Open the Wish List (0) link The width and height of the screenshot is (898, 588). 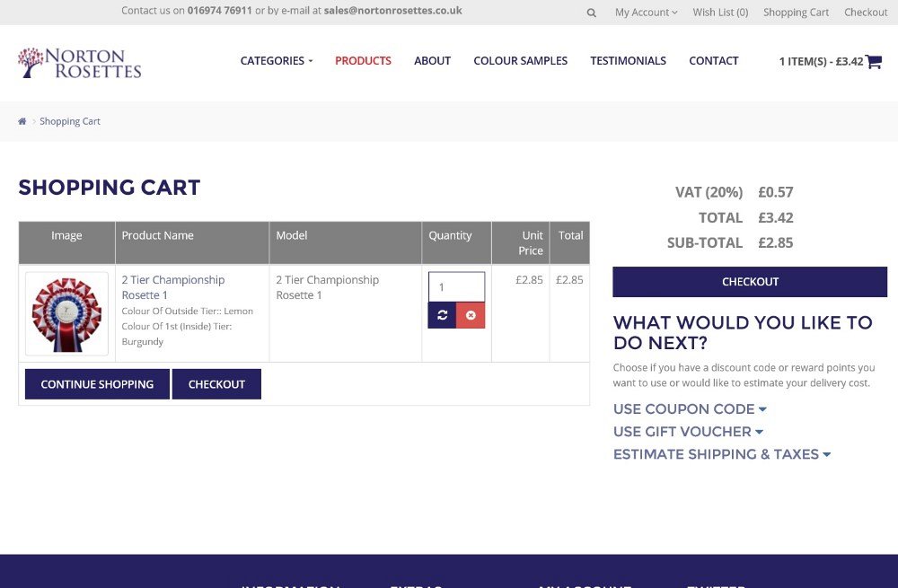(x=720, y=13)
